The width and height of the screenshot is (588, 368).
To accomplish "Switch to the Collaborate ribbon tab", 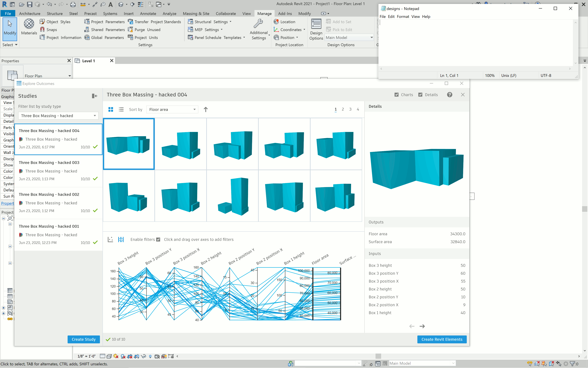I will [x=226, y=14].
